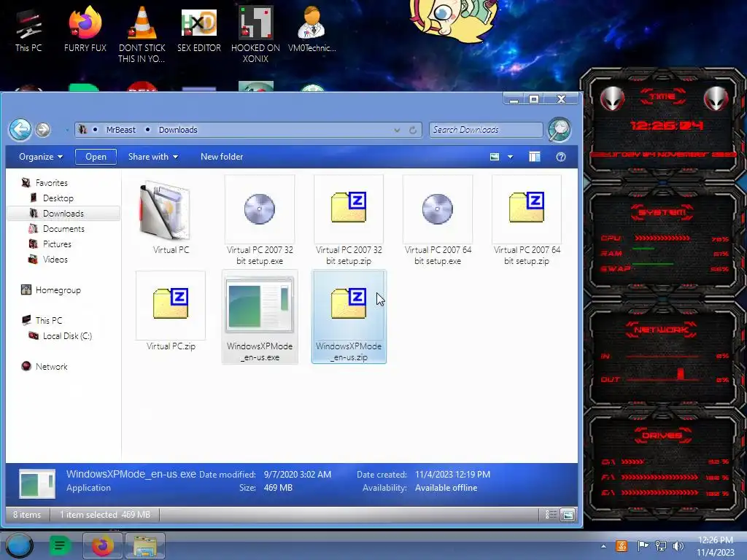Select Downloads in the navigation pane
The height and width of the screenshot is (560, 747).
[x=63, y=214]
